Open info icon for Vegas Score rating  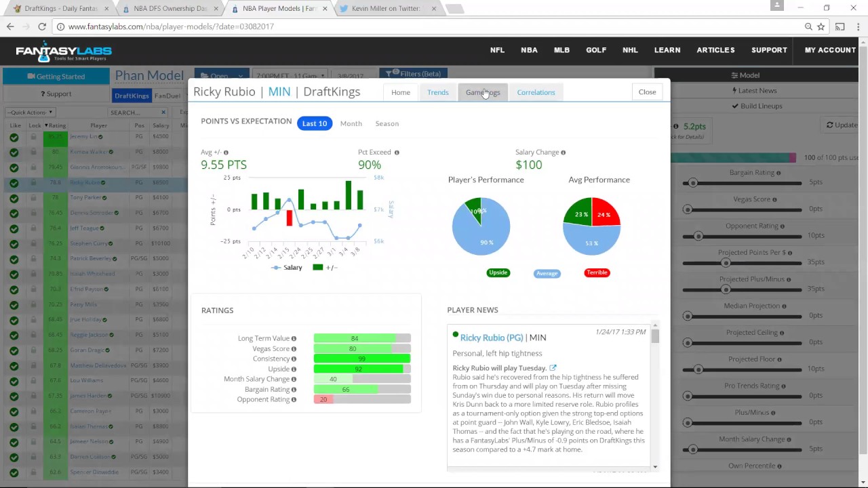pos(294,348)
